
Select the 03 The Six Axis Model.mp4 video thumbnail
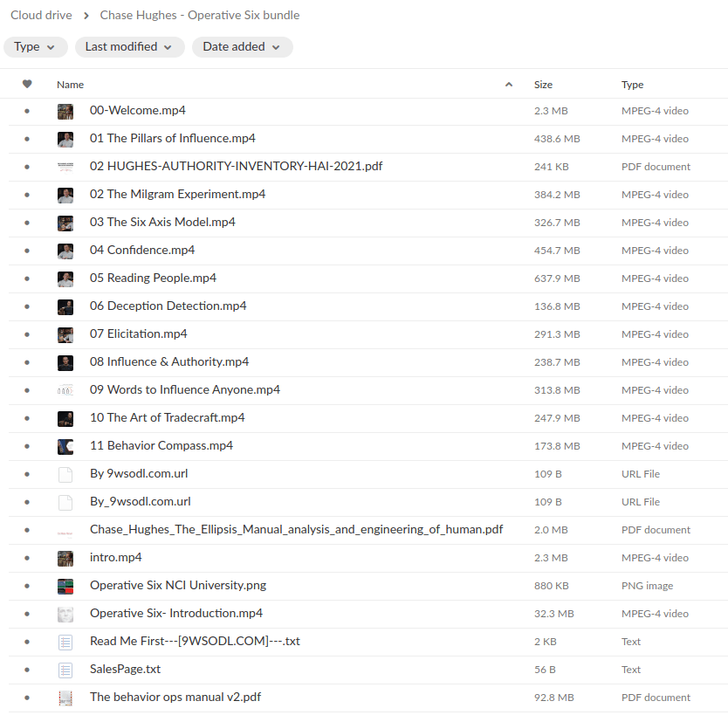(x=65, y=223)
